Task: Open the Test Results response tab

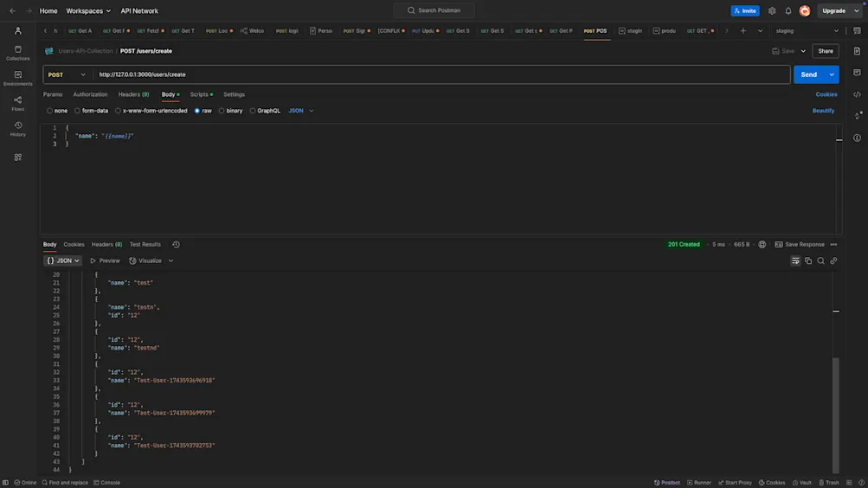Action: tap(145, 245)
